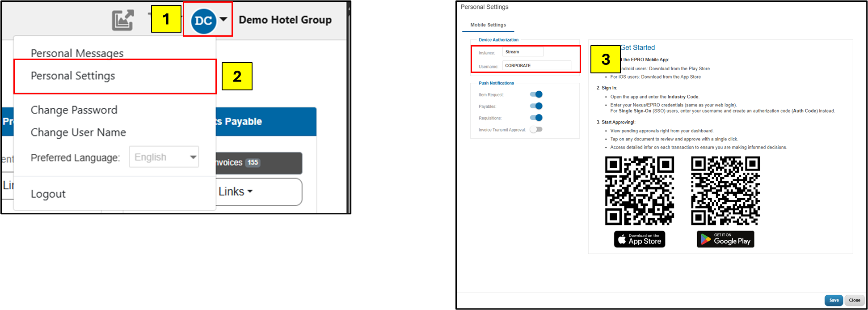Click Logout in the user menu
This screenshot has width=868, height=310.
pos(48,194)
